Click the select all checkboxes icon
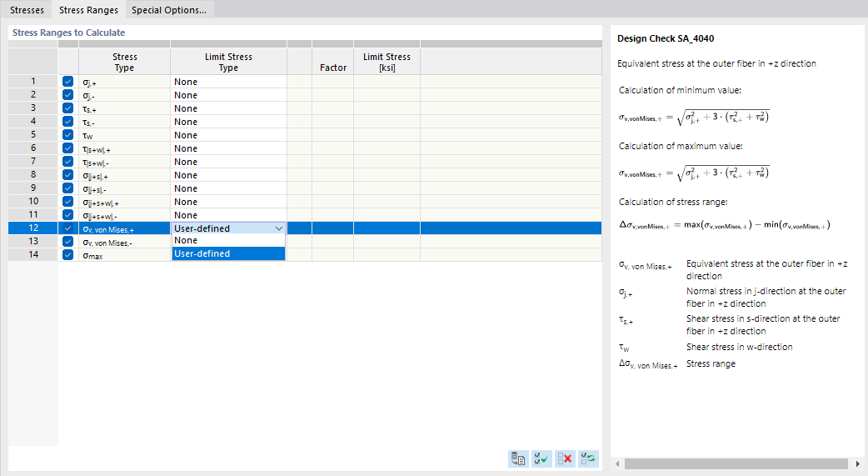Image resolution: width=868 pixels, height=476 pixels. pyautogui.click(x=541, y=458)
